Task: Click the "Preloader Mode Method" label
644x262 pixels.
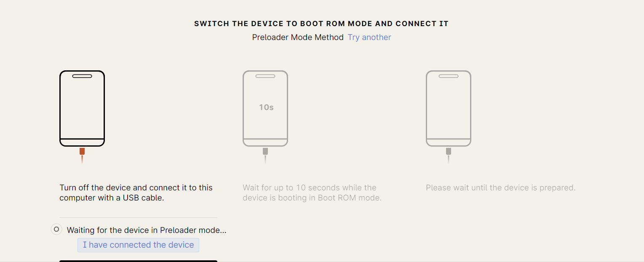Action: [x=298, y=37]
